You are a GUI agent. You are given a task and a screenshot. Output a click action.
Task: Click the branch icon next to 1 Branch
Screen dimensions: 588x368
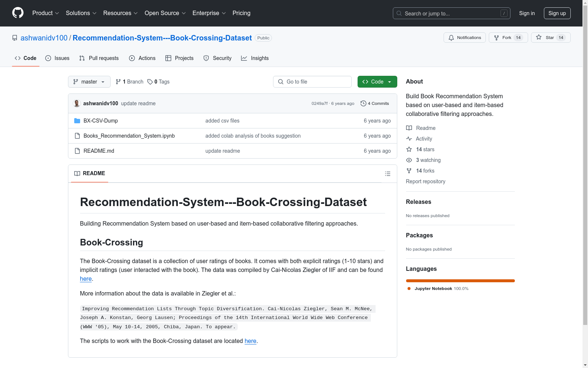[118, 82]
